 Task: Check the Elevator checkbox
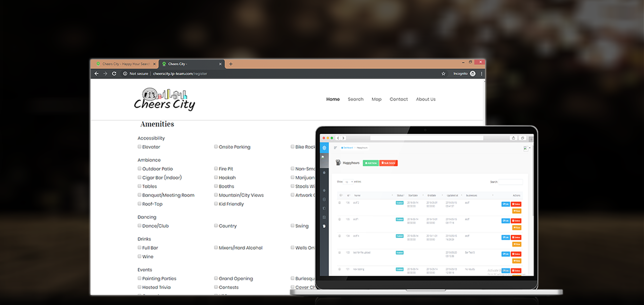(139, 147)
